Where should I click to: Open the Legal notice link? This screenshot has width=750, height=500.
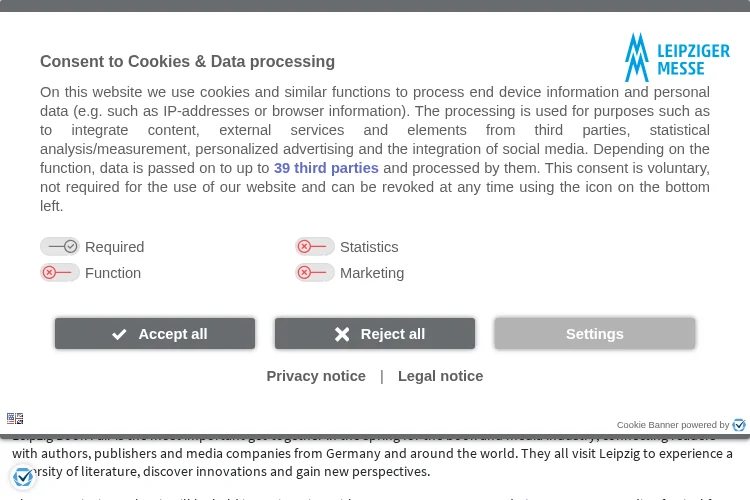point(441,376)
